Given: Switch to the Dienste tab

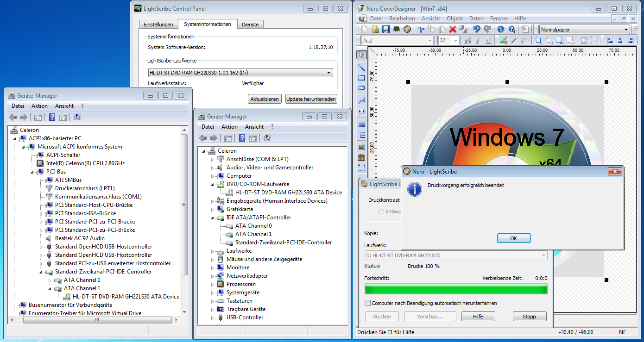Looking at the screenshot, I should coord(250,25).
